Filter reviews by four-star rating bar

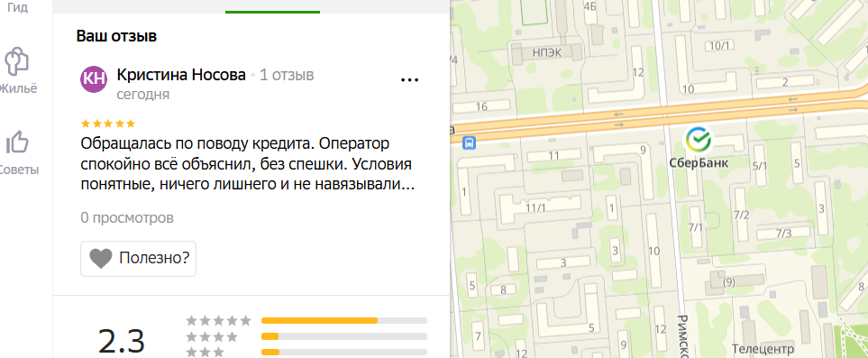point(343,336)
